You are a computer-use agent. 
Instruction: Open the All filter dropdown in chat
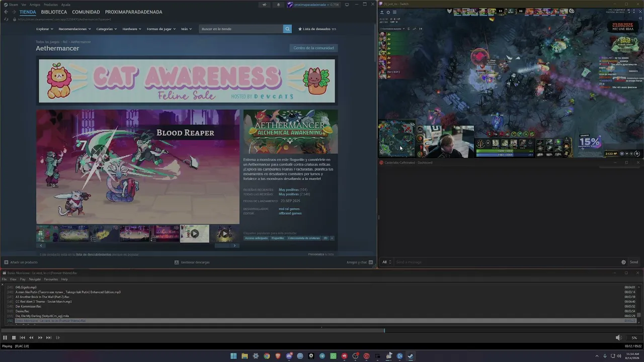point(386,262)
